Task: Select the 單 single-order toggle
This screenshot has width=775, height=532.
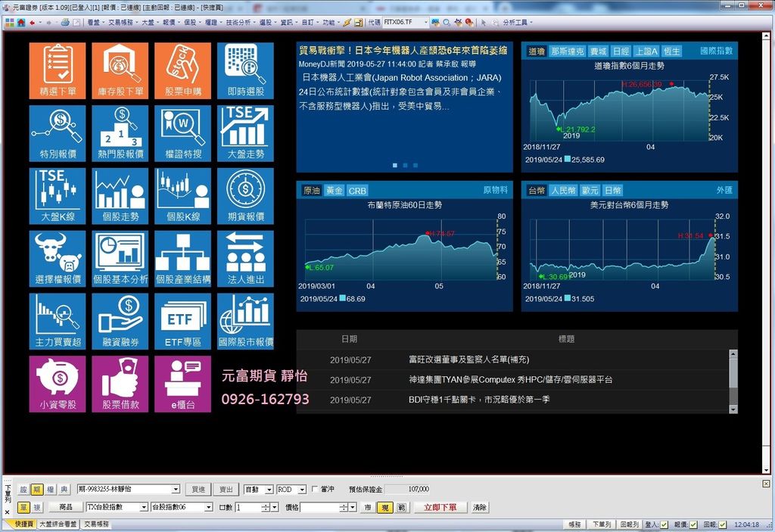Action: pyautogui.click(x=23, y=507)
